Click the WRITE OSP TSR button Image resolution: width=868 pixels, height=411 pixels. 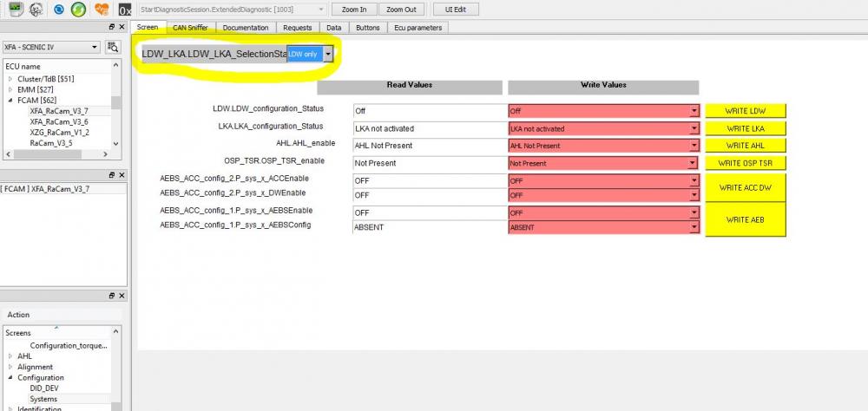(x=745, y=163)
